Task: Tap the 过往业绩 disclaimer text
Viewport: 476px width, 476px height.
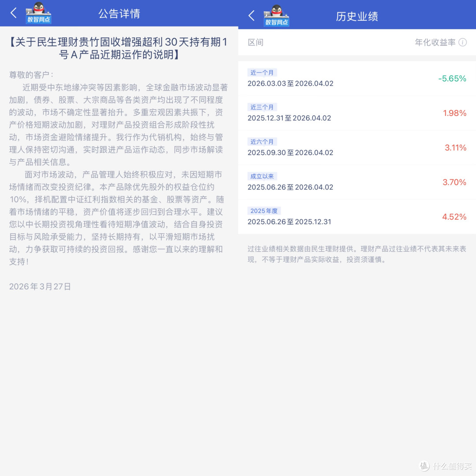Action: 357,254
